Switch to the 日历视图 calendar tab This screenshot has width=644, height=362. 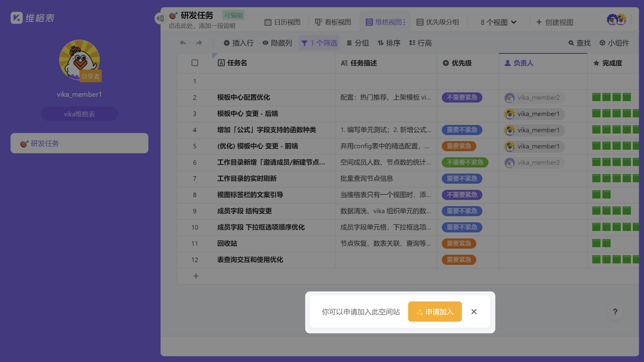pyautogui.click(x=283, y=22)
